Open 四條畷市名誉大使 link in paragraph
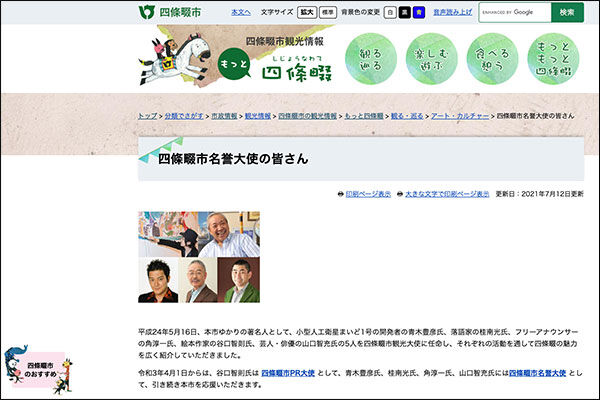Viewport: 600px width, 400px height. pyautogui.click(x=537, y=373)
